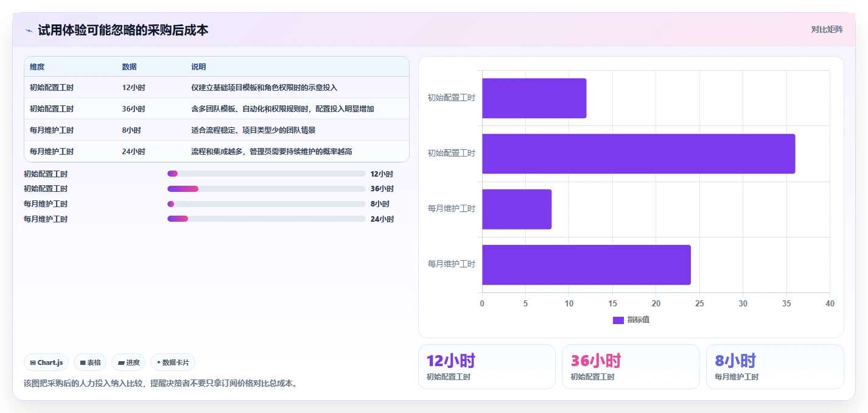Select the 24小时 cell in the table
Screen dimensions: 868x413
click(133, 152)
